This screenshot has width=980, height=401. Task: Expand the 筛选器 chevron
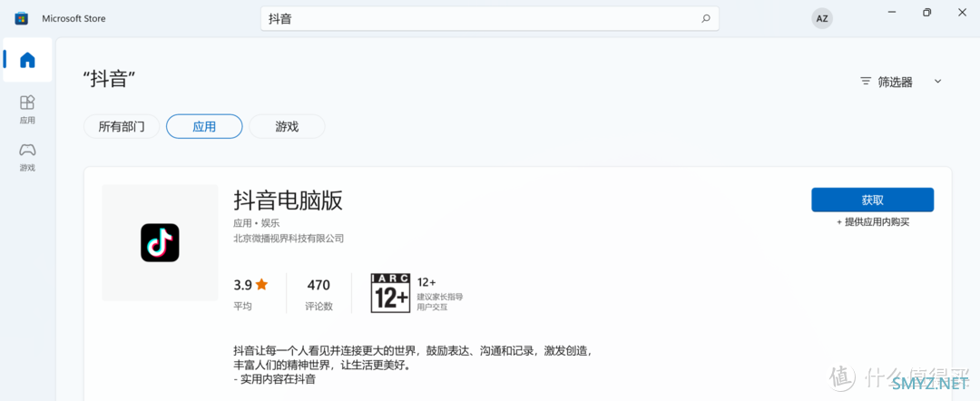(937, 82)
